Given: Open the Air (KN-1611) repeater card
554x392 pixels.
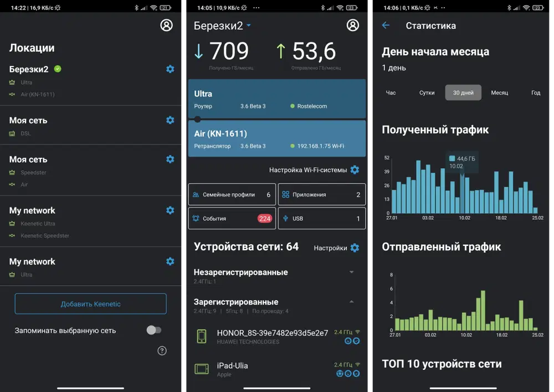Looking at the screenshot, I should pyautogui.click(x=277, y=138).
